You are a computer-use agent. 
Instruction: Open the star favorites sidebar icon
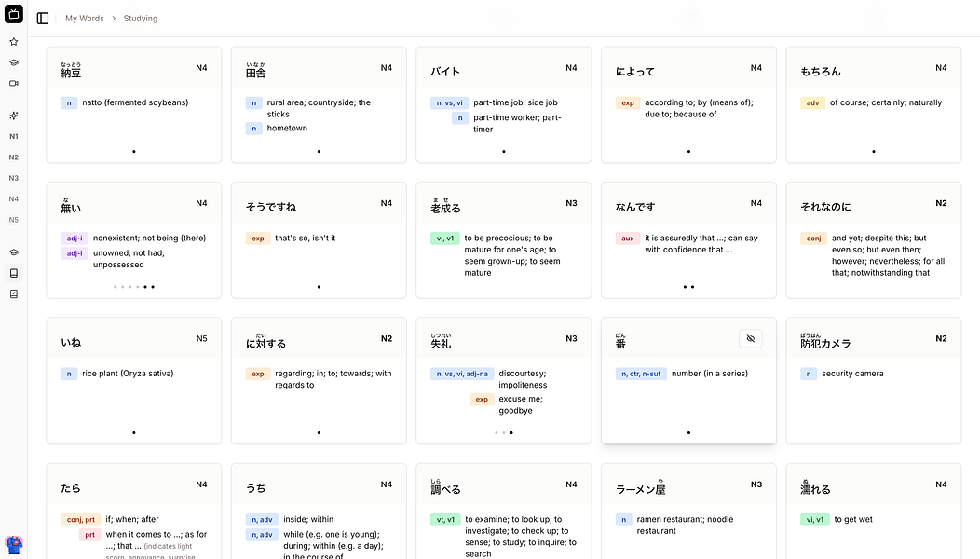[14, 42]
